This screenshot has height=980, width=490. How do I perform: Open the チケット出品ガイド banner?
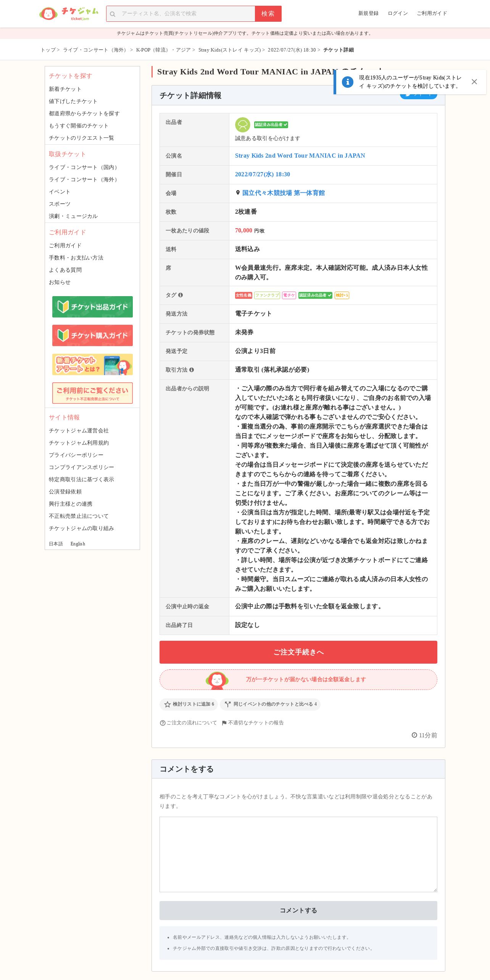(92, 307)
